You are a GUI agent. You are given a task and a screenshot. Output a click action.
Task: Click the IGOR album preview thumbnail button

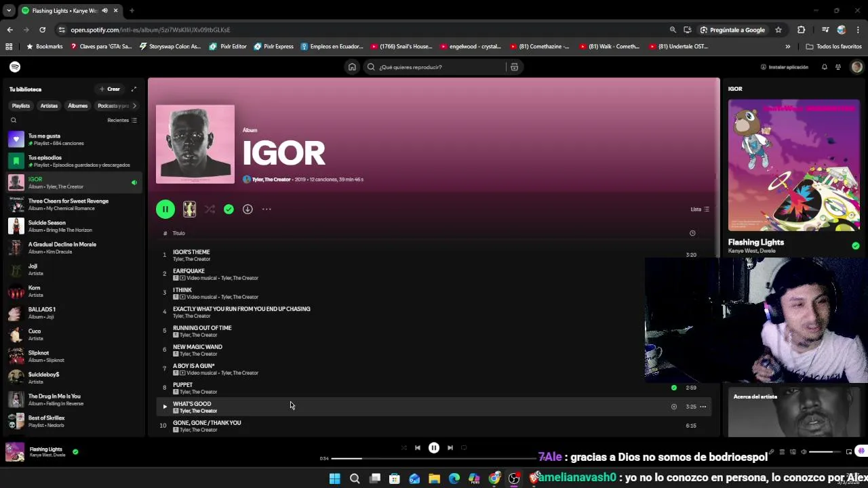[x=189, y=209]
